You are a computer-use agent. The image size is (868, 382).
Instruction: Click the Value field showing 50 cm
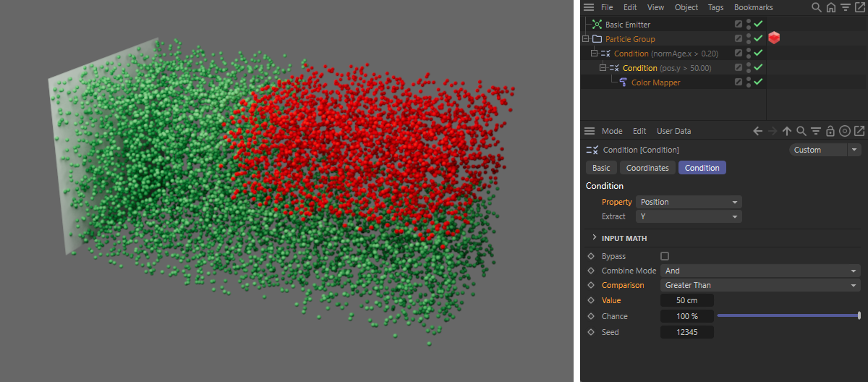(687, 300)
